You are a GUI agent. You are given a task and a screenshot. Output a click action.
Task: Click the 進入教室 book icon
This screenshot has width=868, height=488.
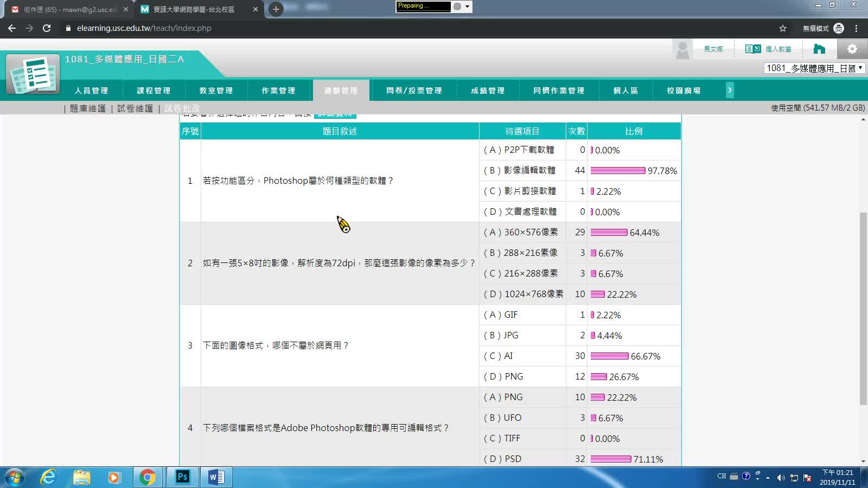pyautogui.click(x=753, y=49)
